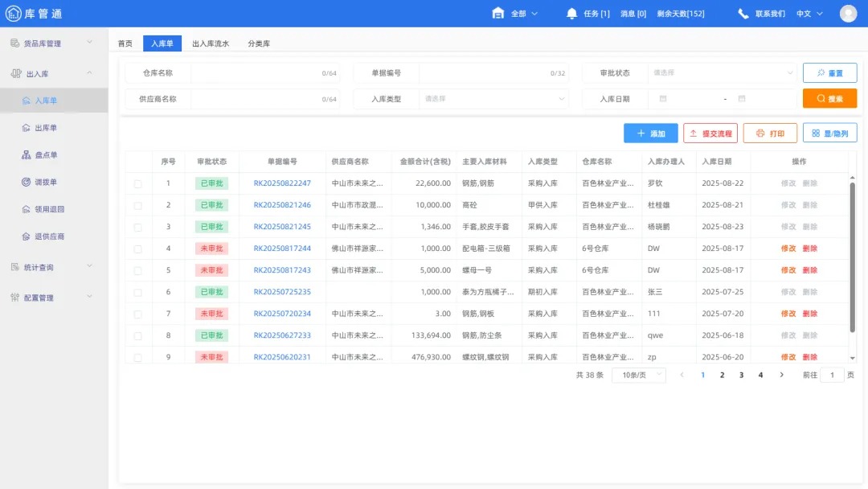This screenshot has width=868, height=489.
Task: Check the checkbox for table row 1
Action: click(136, 183)
